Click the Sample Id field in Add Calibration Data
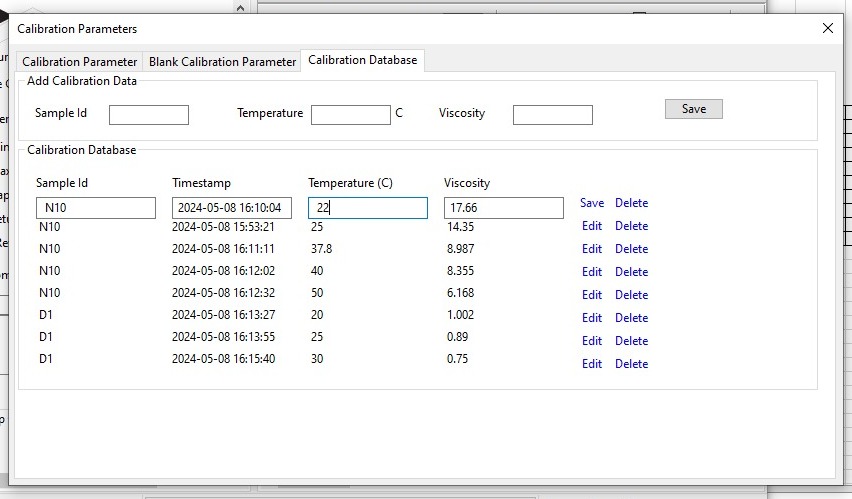The image size is (852, 499). [x=148, y=115]
